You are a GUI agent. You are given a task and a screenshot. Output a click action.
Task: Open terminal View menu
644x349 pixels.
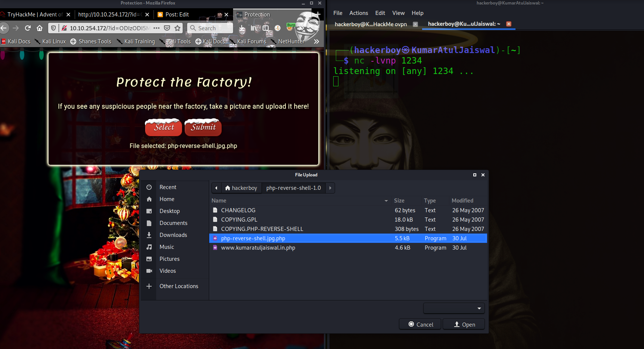[x=398, y=13]
